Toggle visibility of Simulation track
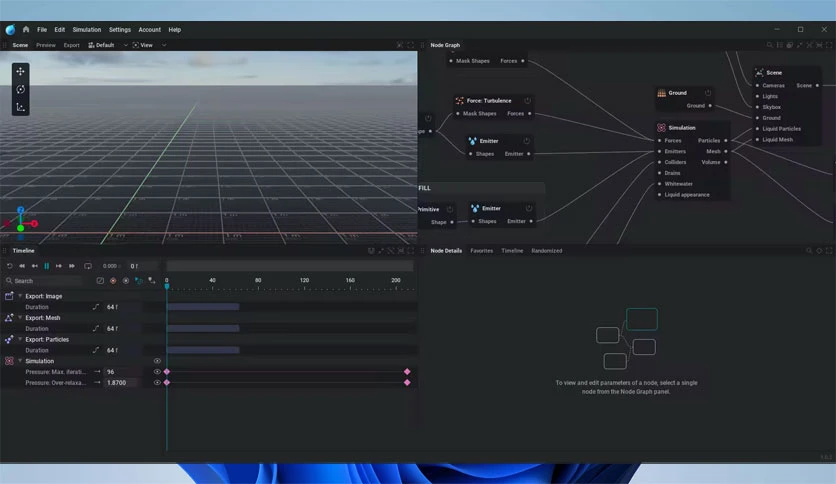Viewport: 836px width, 484px height. coord(157,361)
